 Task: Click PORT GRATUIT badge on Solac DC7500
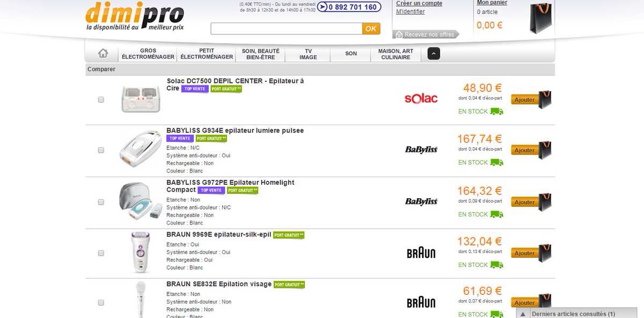(226, 89)
